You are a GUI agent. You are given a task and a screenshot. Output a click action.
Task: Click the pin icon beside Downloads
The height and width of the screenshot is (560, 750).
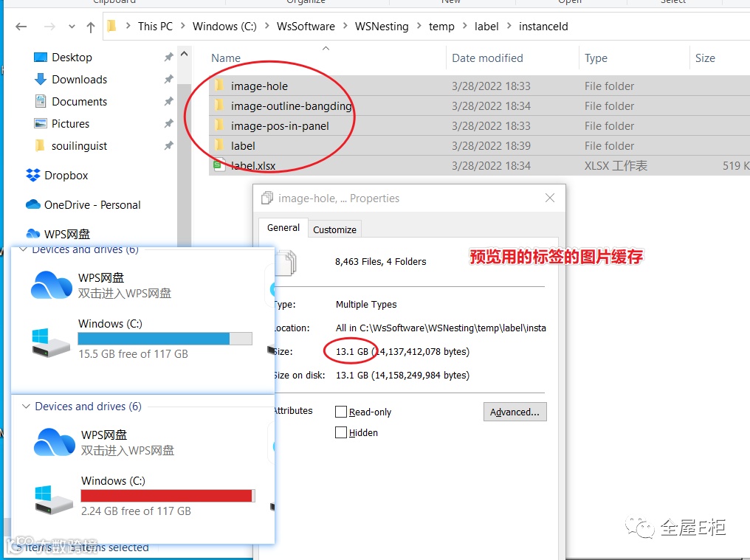click(x=168, y=80)
